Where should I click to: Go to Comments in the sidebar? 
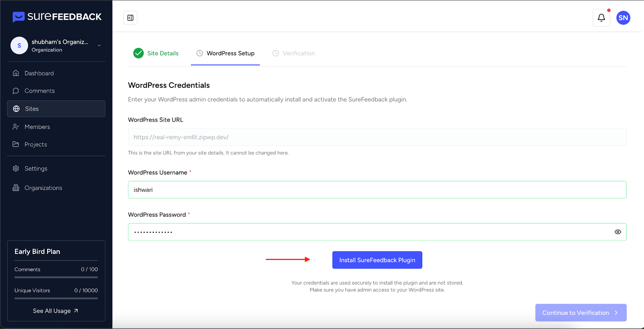pyautogui.click(x=39, y=91)
